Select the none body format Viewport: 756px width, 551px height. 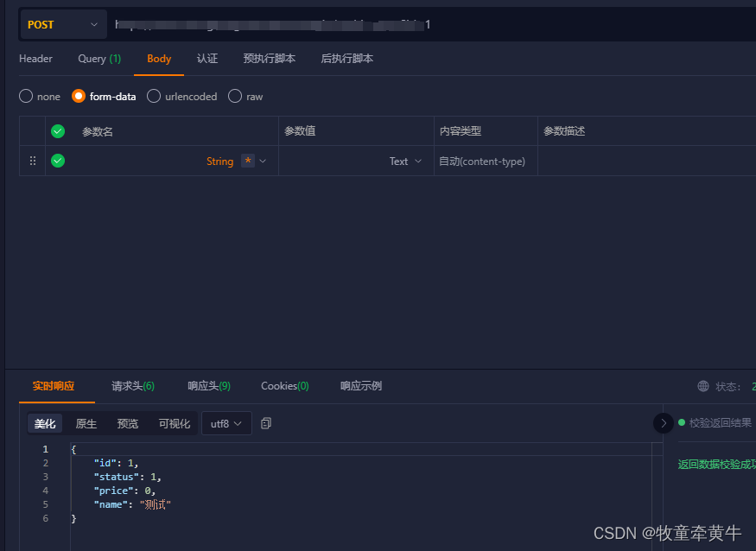(25, 96)
